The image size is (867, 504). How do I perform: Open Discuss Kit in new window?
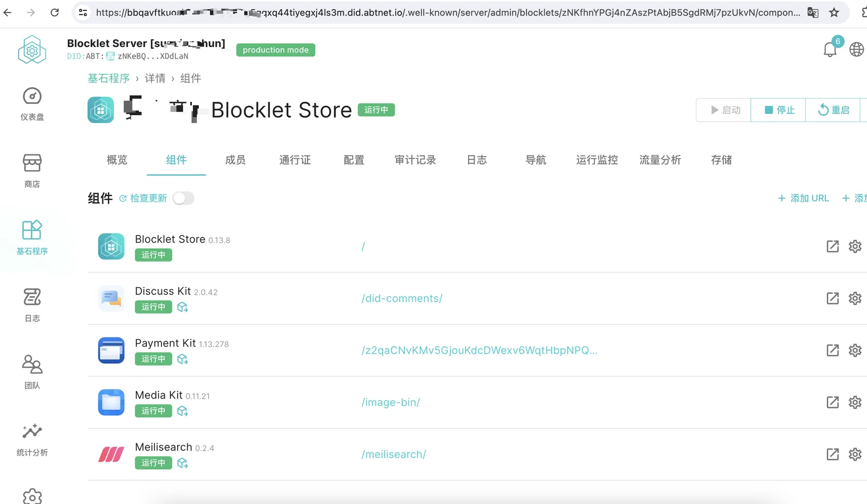click(x=833, y=298)
